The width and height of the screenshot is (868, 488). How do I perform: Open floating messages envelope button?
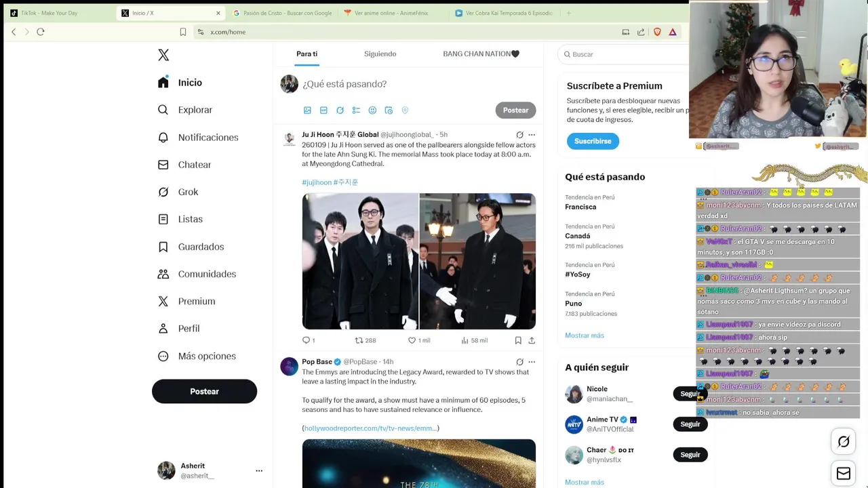[x=844, y=474]
